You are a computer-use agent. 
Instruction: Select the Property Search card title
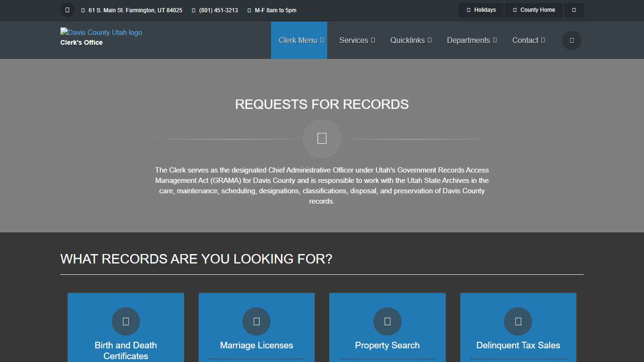point(387,346)
